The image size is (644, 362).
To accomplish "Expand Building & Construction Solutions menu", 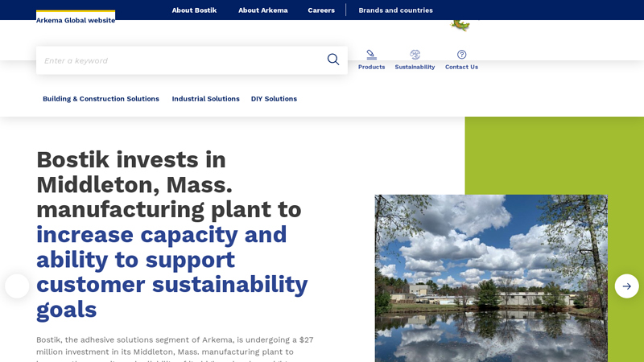I will click(x=101, y=99).
